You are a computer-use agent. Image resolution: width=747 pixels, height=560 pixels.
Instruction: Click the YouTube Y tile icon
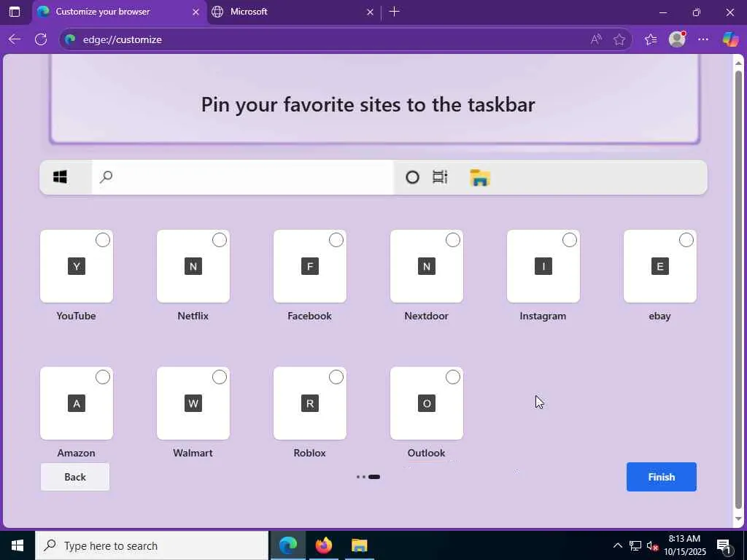(76, 266)
